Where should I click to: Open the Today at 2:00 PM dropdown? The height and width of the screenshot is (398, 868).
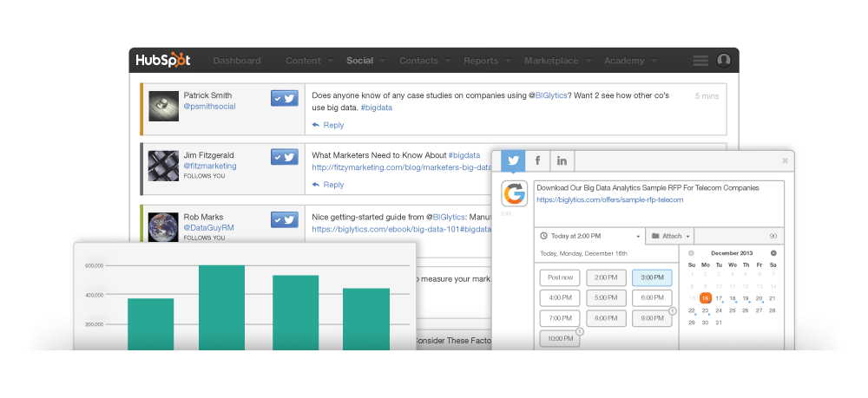pos(589,236)
